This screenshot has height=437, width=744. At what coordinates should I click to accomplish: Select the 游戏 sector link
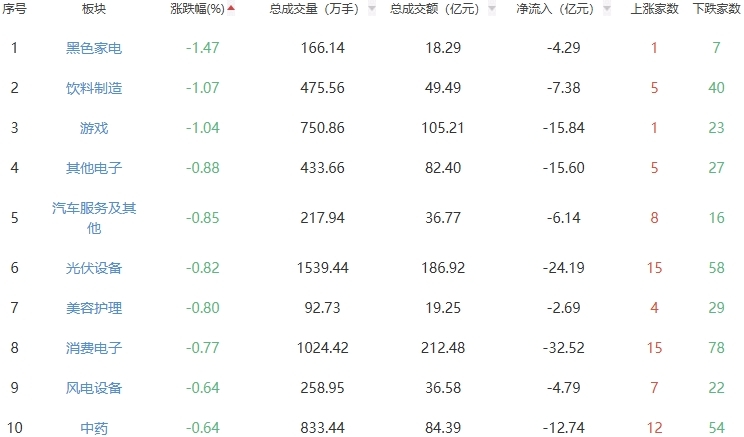coord(94,128)
